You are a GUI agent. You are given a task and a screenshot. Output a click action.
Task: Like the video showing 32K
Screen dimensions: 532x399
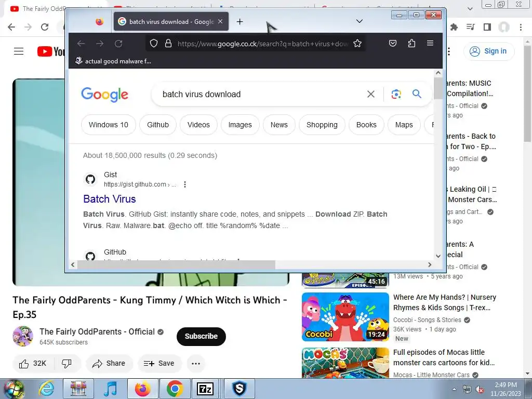point(33,363)
